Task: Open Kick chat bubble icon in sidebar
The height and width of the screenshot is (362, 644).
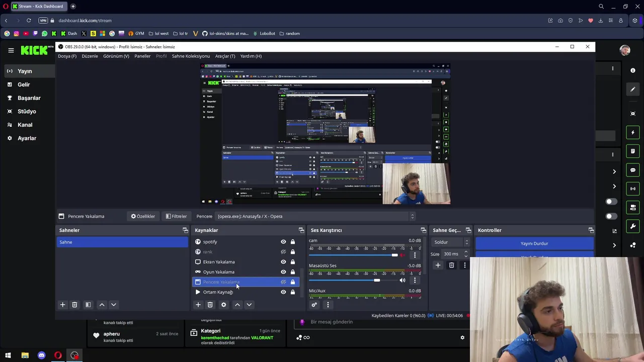Action: (x=633, y=170)
